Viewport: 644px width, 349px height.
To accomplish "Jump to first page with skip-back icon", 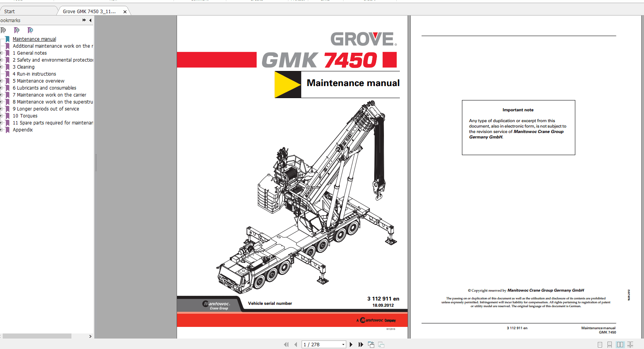I will coord(286,344).
